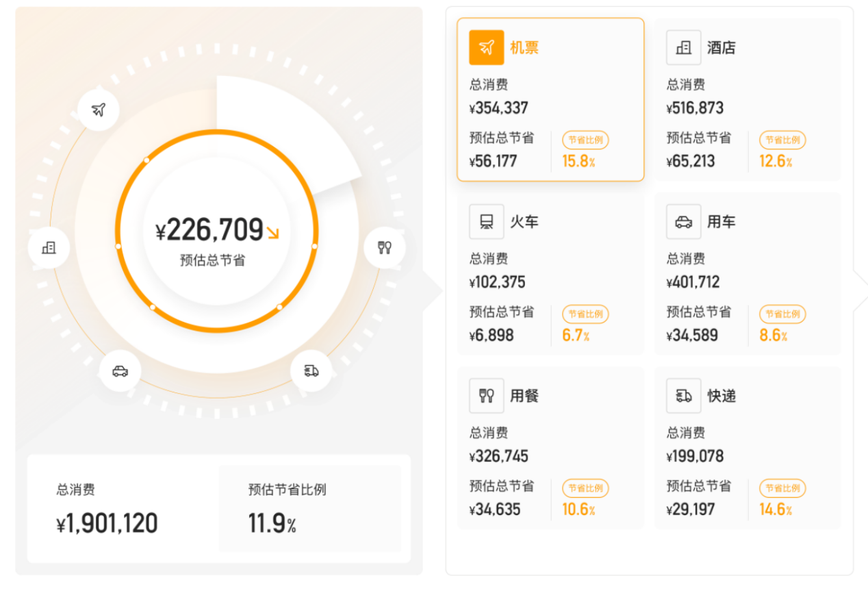Click the airplane icon on the donut ring
Viewport: 868px width, 591px height.
(x=99, y=110)
